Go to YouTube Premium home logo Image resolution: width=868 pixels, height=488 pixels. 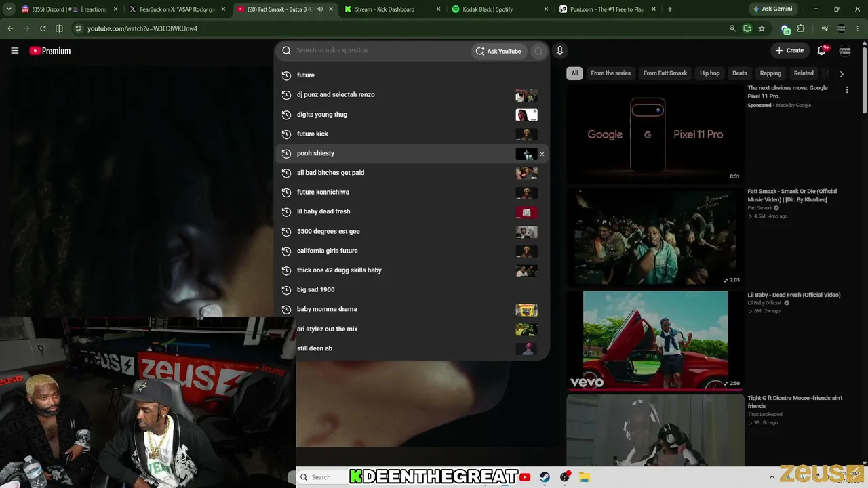tap(50, 51)
